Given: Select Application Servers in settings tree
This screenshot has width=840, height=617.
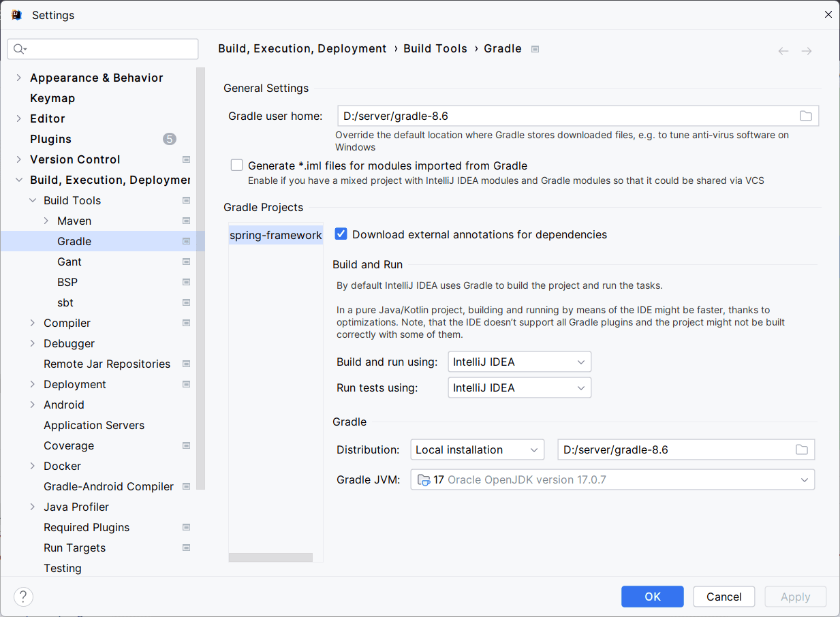Looking at the screenshot, I should tap(94, 425).
